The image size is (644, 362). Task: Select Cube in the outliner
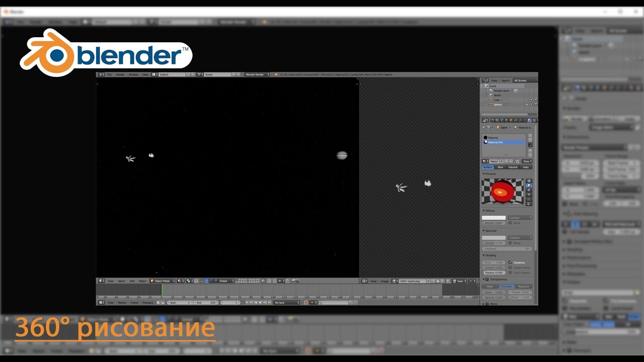click(497, 100)
